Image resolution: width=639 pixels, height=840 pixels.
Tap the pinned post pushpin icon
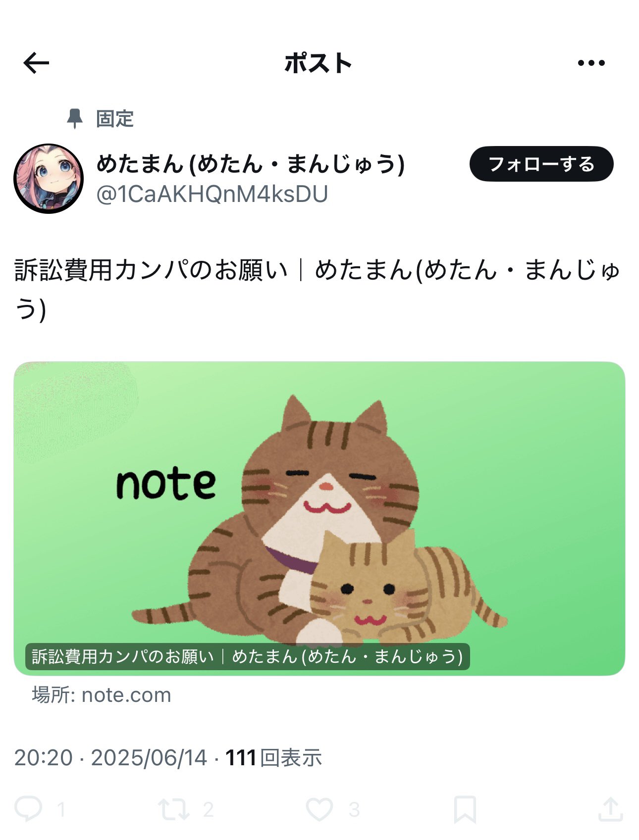click(x=75, y=119)
